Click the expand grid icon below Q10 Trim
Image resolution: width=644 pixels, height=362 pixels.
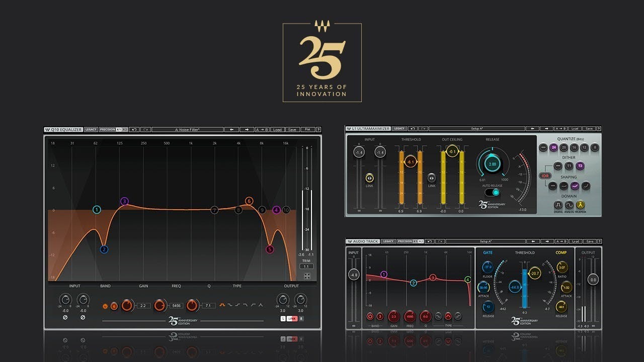click(307, 276)
